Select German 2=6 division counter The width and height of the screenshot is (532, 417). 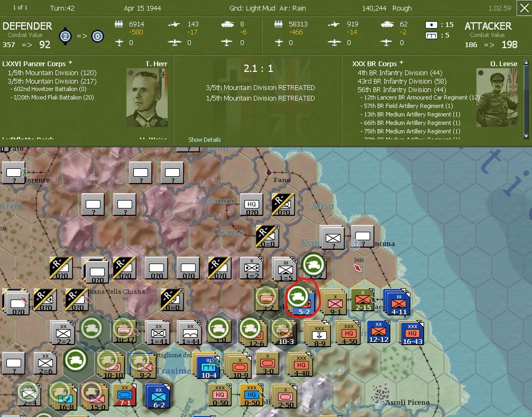click(45, 364)
